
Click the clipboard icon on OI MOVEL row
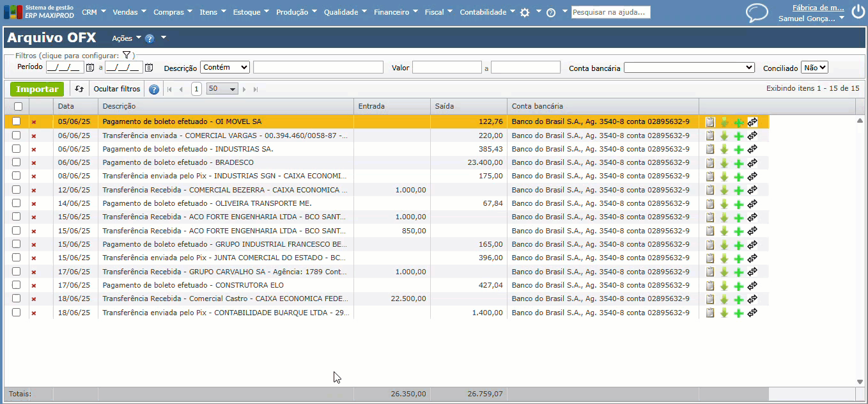pos(709,122)
